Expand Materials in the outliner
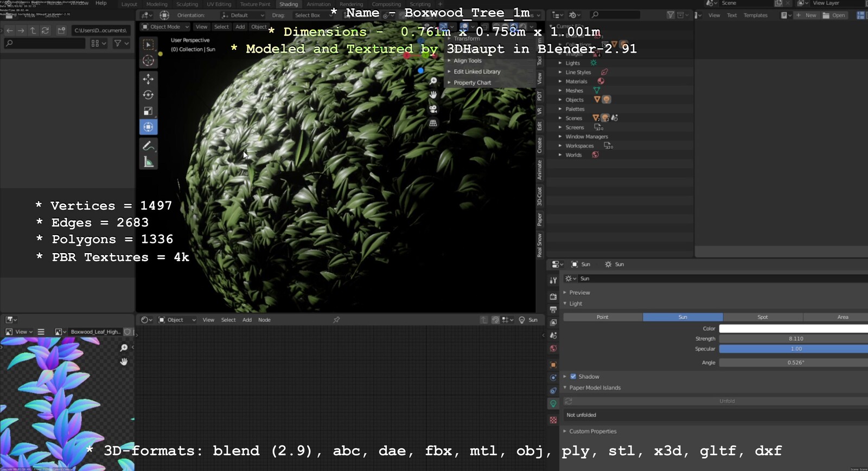The height and width of the screenshot is (471, 868). click(x=560, y=81)
